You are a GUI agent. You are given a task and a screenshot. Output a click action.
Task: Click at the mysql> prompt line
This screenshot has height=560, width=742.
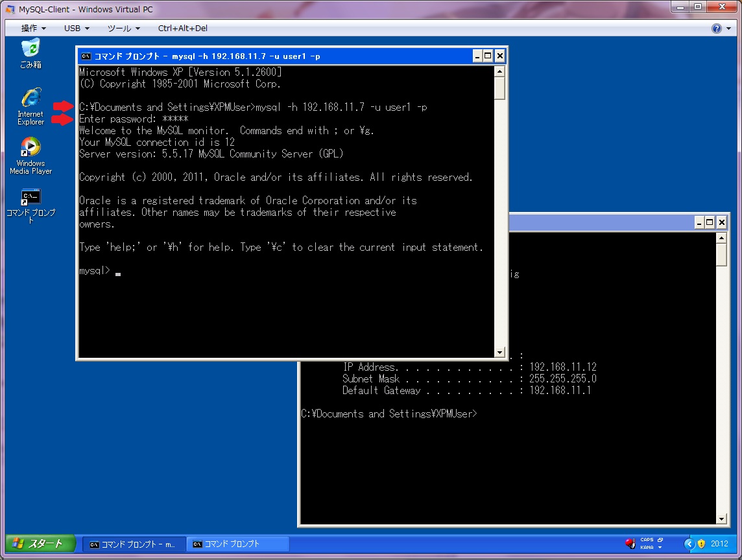pos(100,271)
